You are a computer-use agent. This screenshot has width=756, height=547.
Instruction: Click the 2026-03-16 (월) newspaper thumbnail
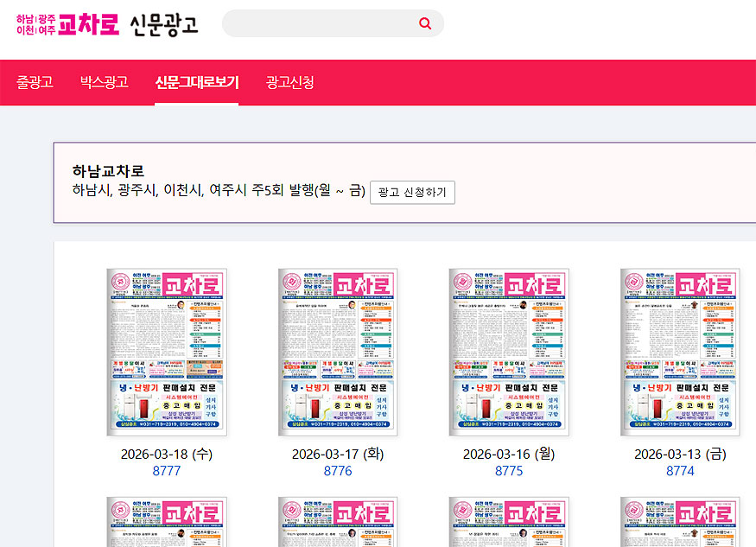[509, 352]
